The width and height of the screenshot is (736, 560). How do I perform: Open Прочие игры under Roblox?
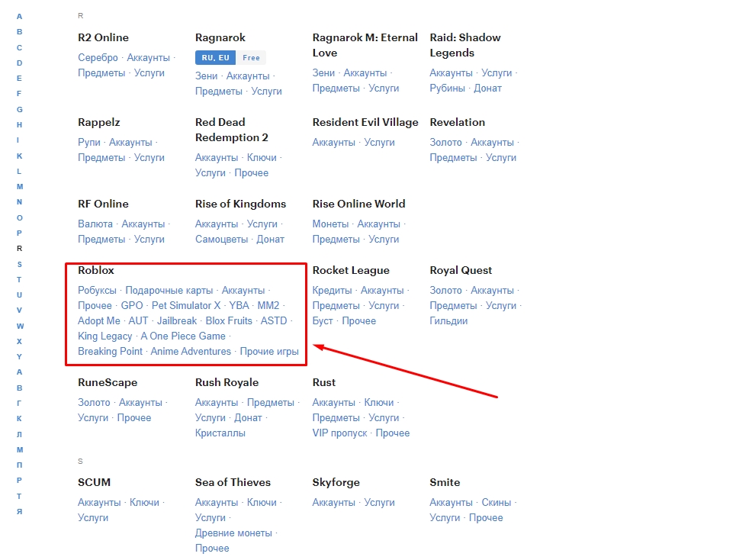tap(269, 352)
